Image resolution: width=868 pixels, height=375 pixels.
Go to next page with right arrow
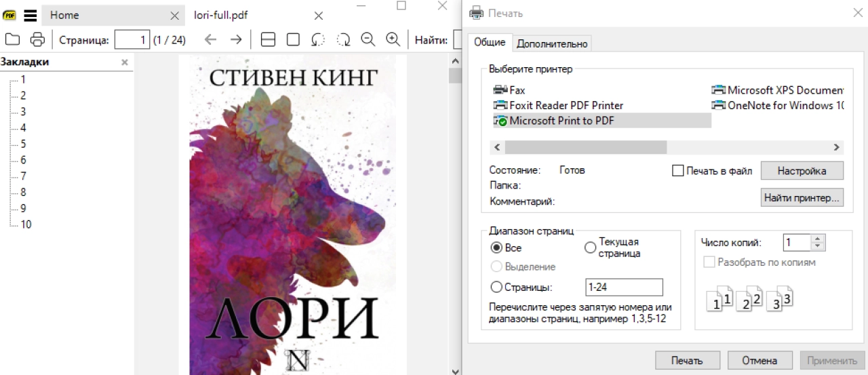pos(236,39)
